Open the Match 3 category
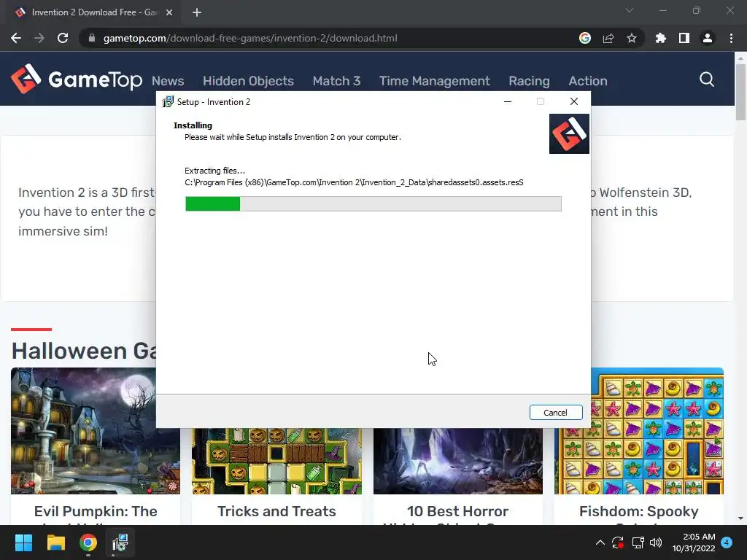 [336, 81]
